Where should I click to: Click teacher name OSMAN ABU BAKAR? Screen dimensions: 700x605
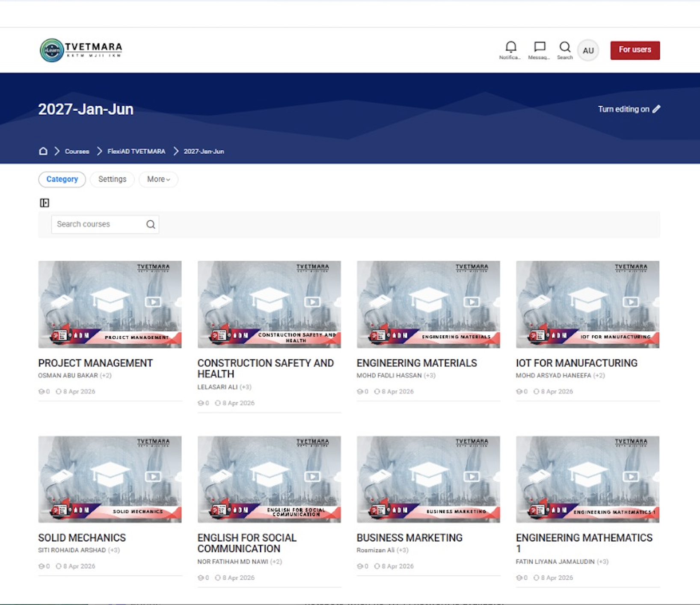coord(68,375)
